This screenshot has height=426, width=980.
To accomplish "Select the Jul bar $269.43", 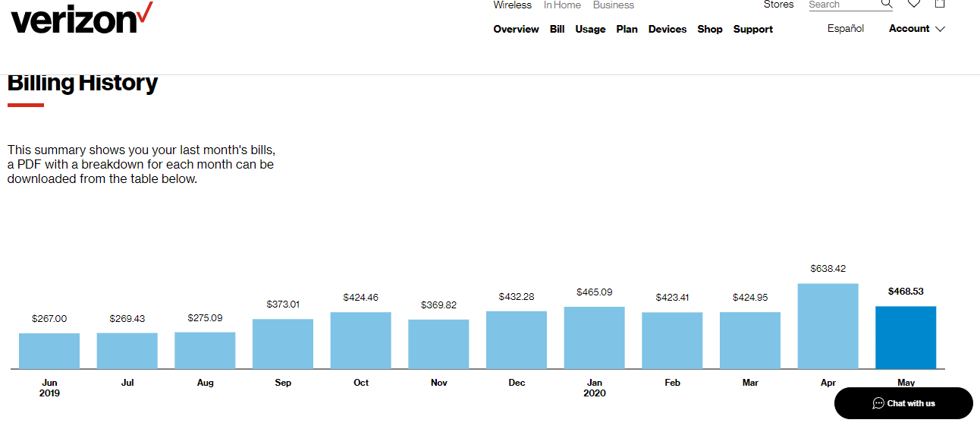I will 127,351.
